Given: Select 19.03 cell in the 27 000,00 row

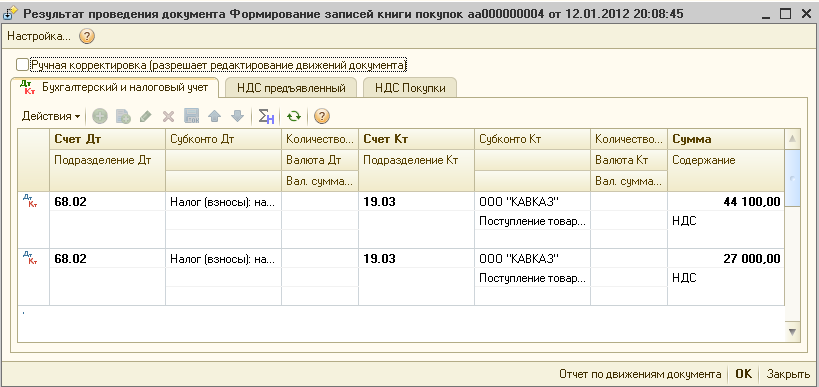Looking at the screenshot, I should [416, 258].
